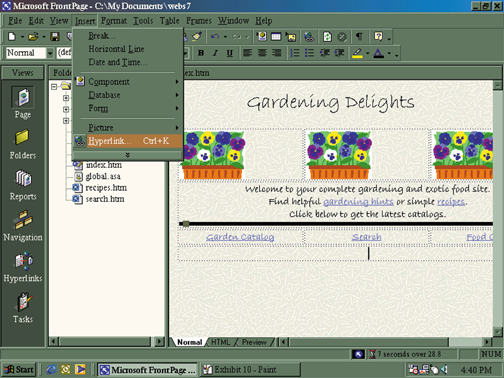This screenshot has width=504, height=378.
Task: Click the Save toolbar icon
Action: pos(55,36)
